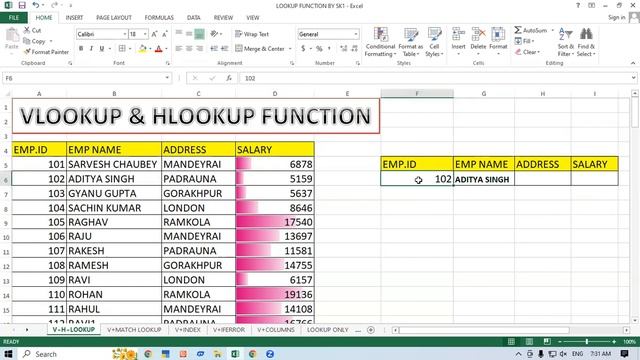Viewport: 640px width, 360px height.
Task: Open the FORMULAS tab
Action: 159,18
